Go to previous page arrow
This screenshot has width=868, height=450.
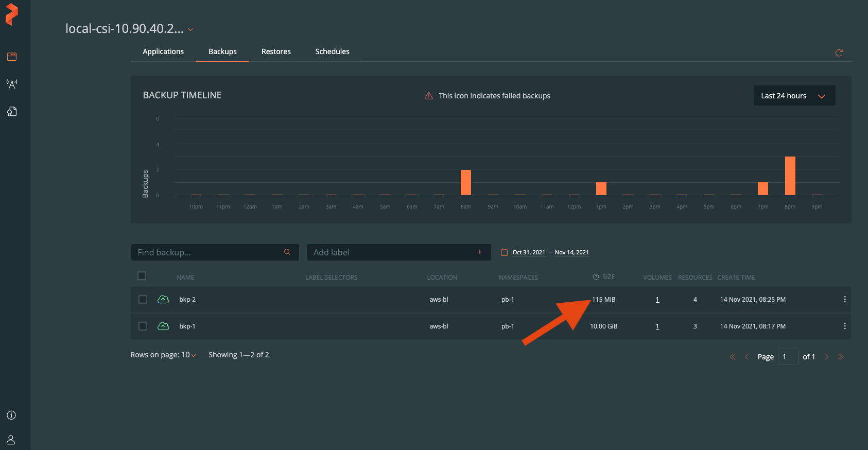point(747,357)
